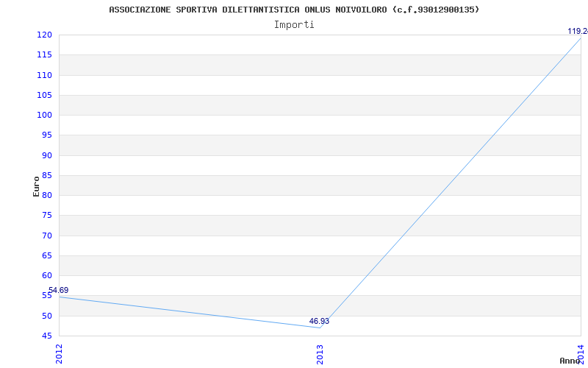Image resolution: width=588 pixels, height=368 pixels.
Task: Click the chart title ASSOCIAZIONE SPORTIVA DILETTANTISTICA ONLUS NOIVOILORO
Action: coord(294,10)
